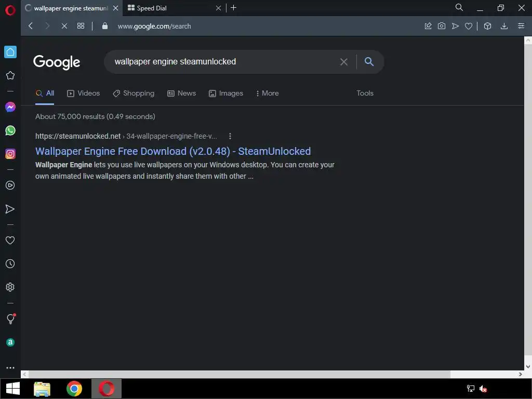Click the horizontal scrollbar
532x399 pixels.
tap(239, 374)
